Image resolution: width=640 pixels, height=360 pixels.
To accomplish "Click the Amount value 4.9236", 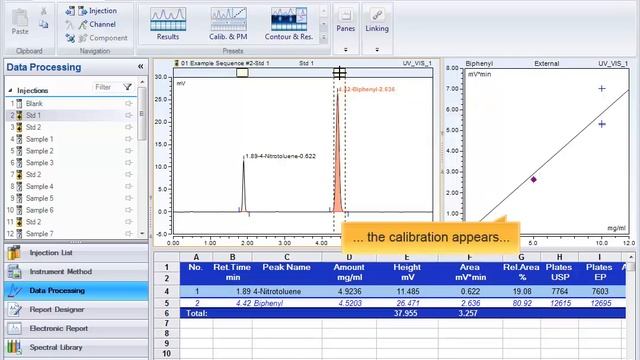I will [x=349, y=291].
